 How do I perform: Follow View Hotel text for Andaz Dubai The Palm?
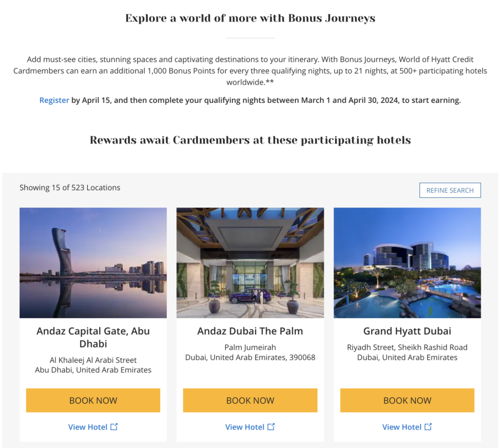pyautogui.click(x=245, y=427)
